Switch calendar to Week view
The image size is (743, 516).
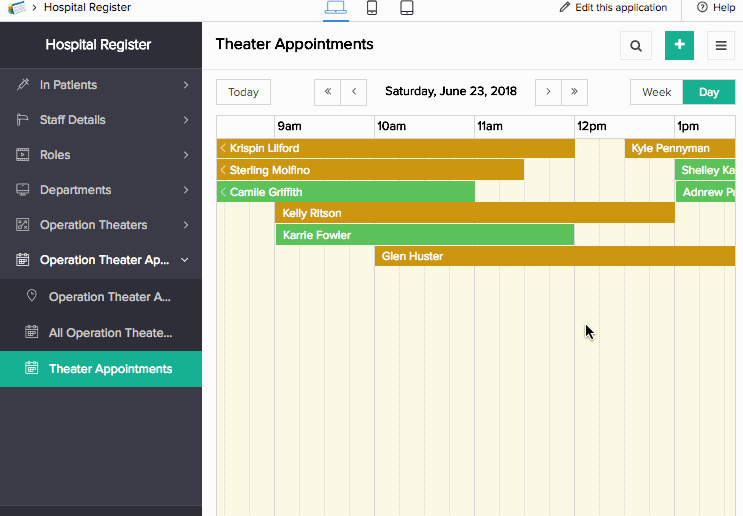(656, 92)
